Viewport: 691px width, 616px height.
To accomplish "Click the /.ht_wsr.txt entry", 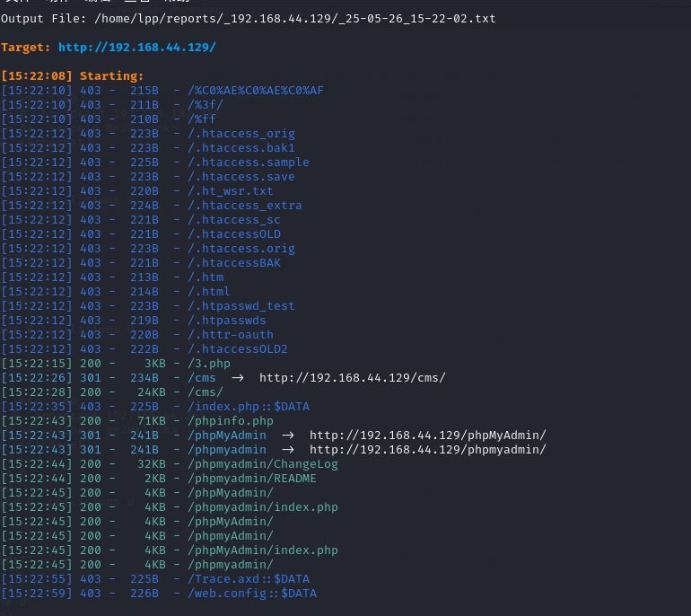I will tap(230, 191).
